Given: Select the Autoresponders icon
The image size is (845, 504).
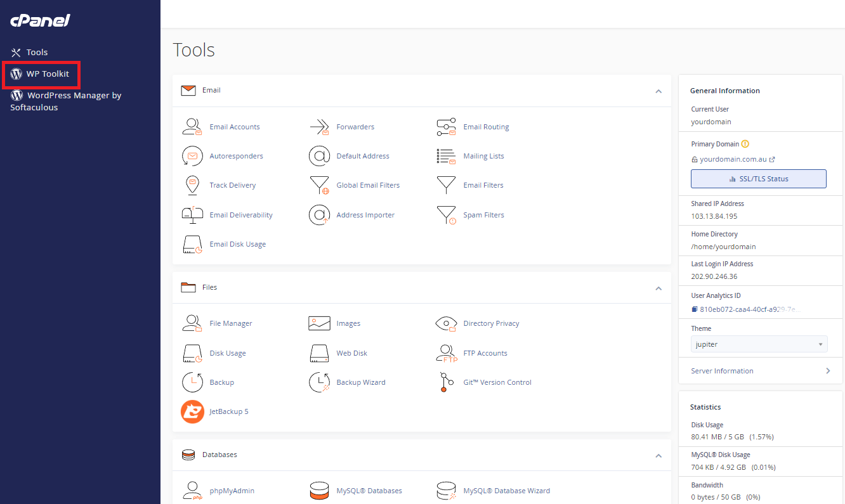Looking at the screenshot, I should [x=192, y=156].
